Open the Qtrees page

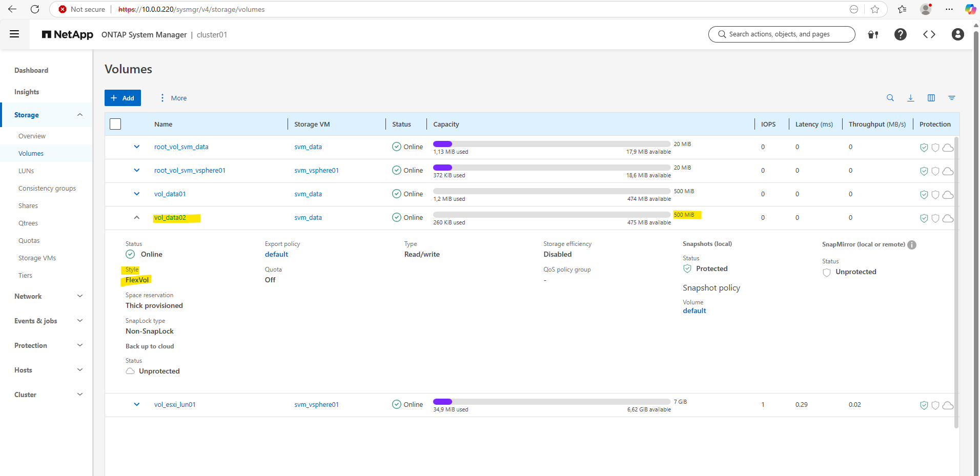28,223
